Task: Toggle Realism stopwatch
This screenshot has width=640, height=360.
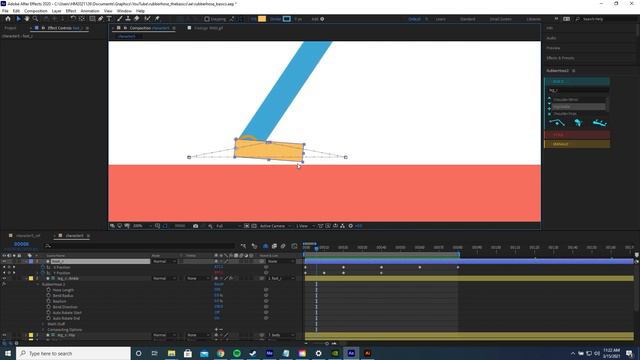Action: (x=49, y=301)
